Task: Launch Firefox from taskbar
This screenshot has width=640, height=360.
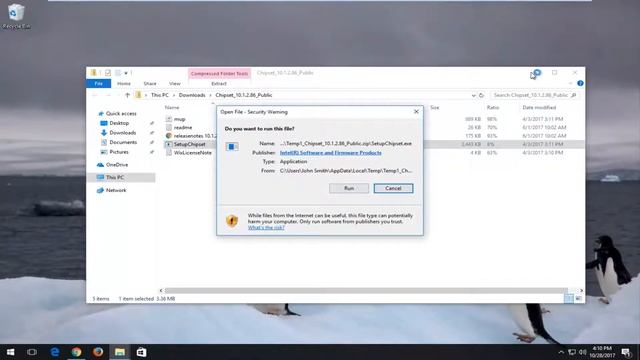Action: tap(98, 352)
